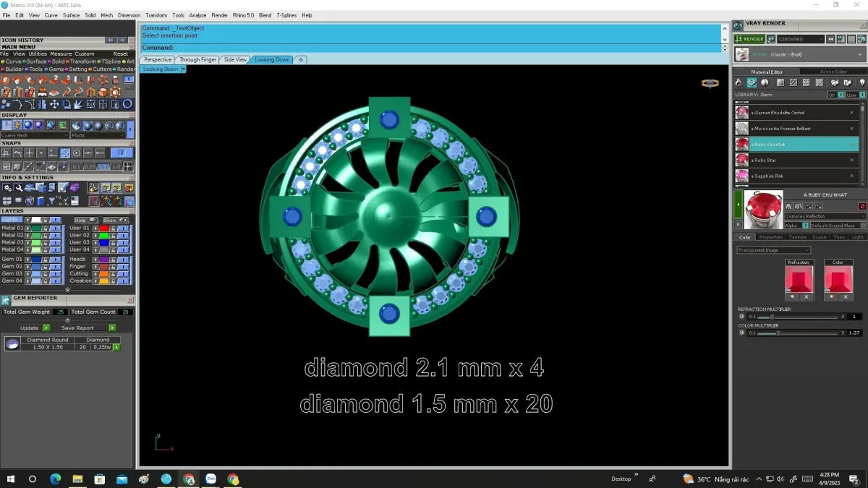Click the cross intersection snap icon
The width and height of the screenshot is (868, 488).
[30, 153]
